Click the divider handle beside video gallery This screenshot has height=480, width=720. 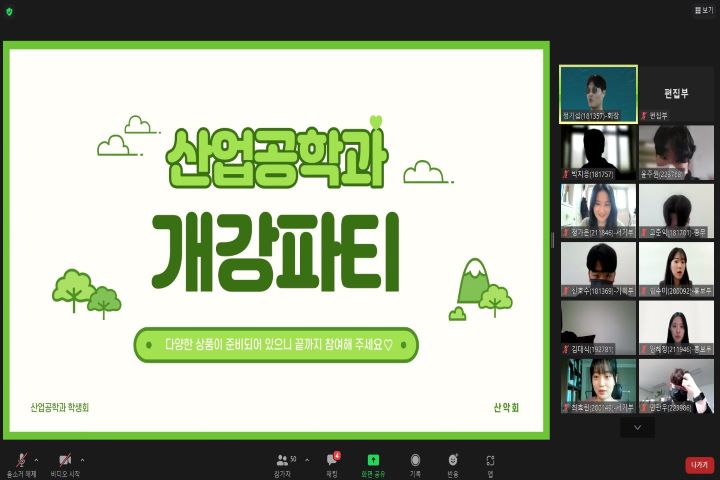pos(552,240)
